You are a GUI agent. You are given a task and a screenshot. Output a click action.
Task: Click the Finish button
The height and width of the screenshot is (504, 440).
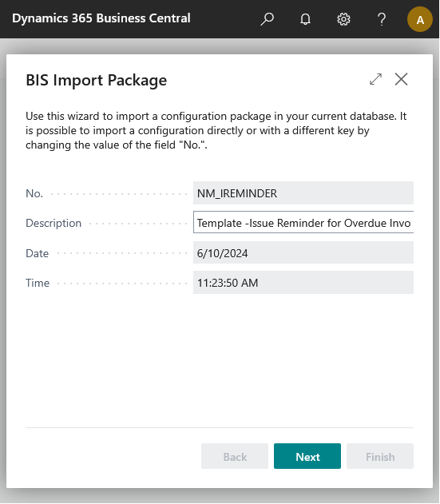pyautogui.click(x=380, y=456)
